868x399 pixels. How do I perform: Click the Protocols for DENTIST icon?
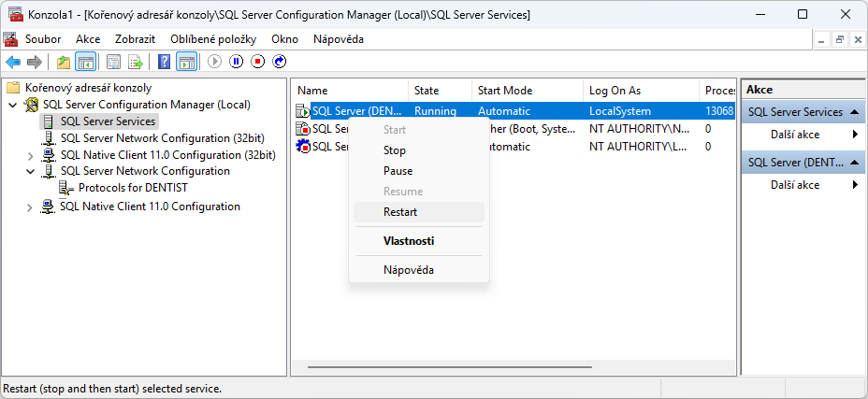(66, 188)
